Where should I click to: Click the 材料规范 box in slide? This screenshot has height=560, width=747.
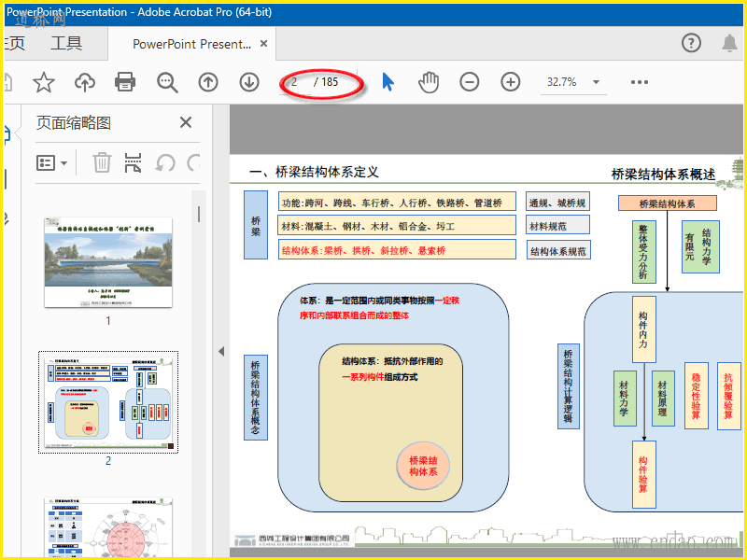pos(557,226)
